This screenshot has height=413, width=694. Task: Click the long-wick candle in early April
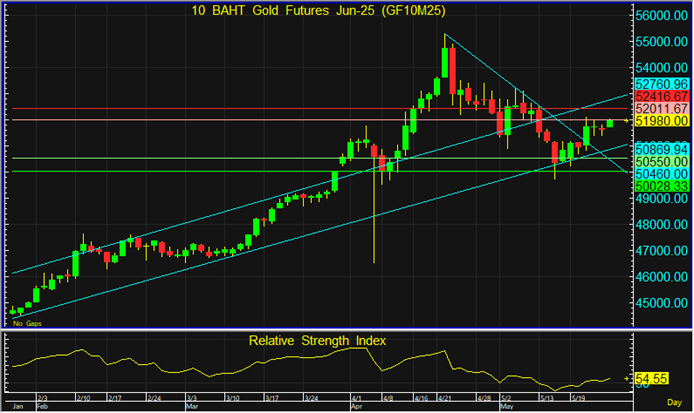coord(374,200)
